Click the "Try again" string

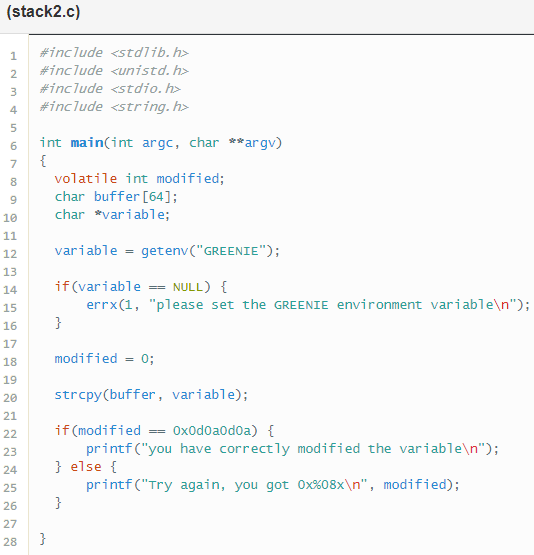pos(254,485)
